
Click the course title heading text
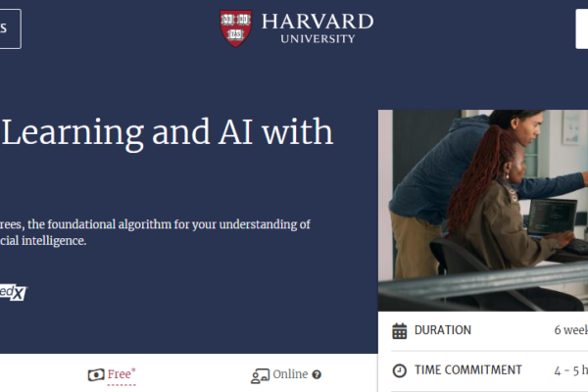pos(167,132)
